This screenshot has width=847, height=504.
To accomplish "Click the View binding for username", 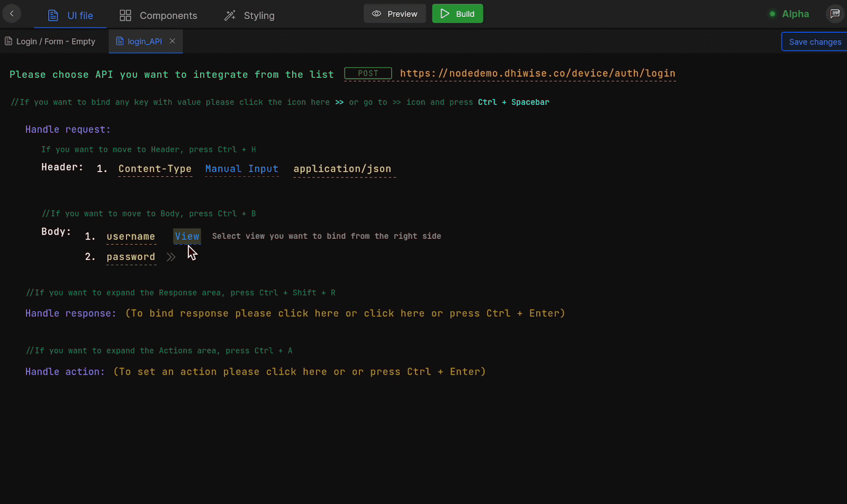I will (187, 236).
